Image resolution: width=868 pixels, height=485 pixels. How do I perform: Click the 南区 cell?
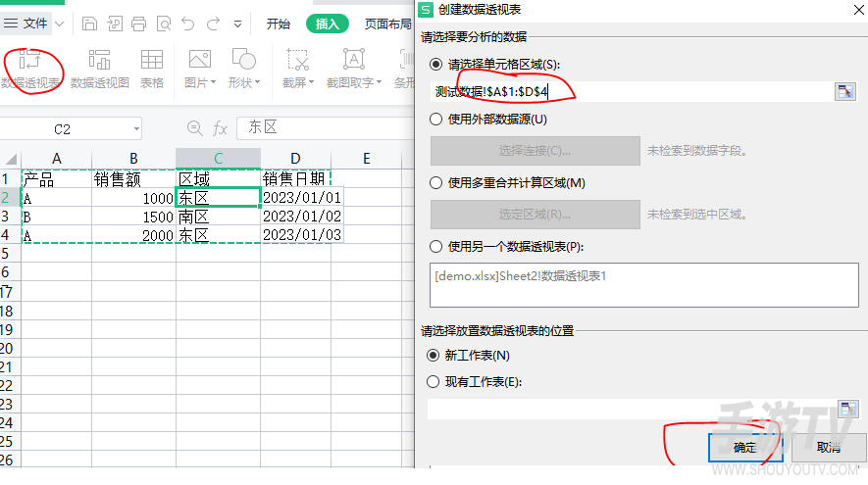[x=218, y=217]
